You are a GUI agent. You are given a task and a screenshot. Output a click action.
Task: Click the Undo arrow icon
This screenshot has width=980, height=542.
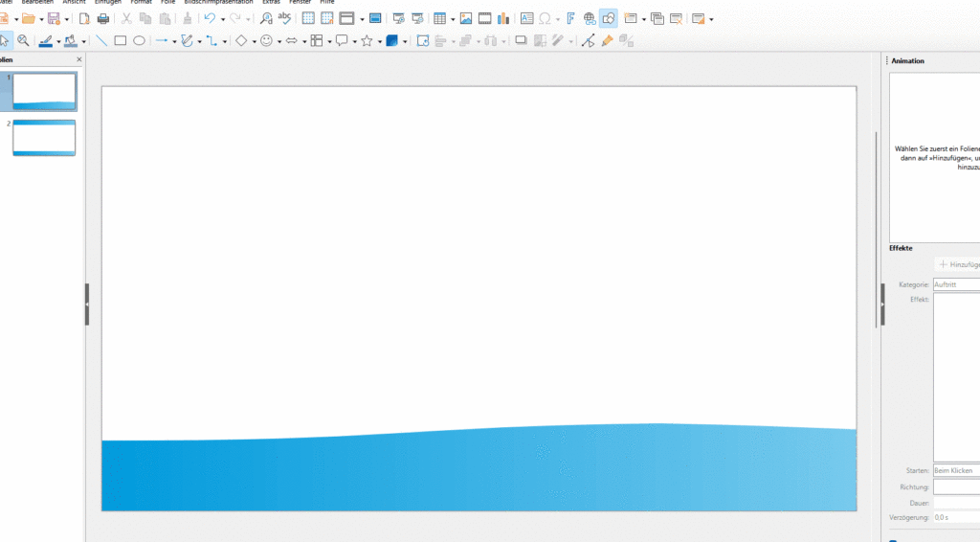(x=210, y=18)
